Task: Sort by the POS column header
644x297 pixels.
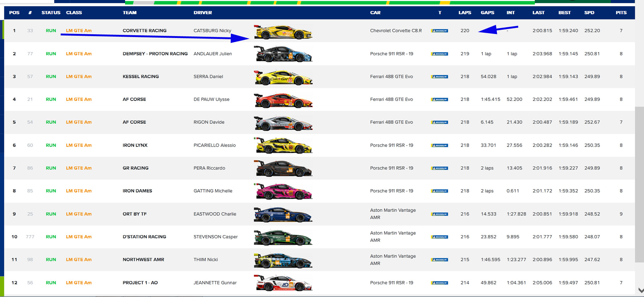Action: click(14, 13)
